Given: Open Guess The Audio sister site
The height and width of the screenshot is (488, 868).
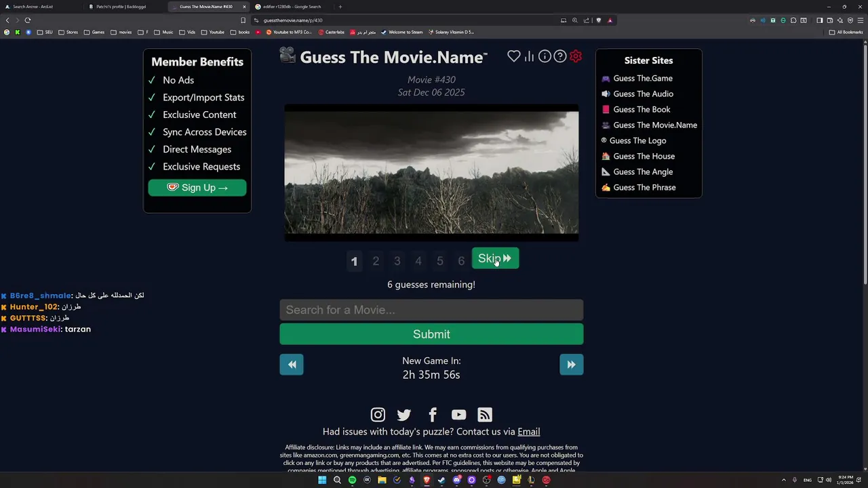Looking at the screenshot, I should [642, 94].
